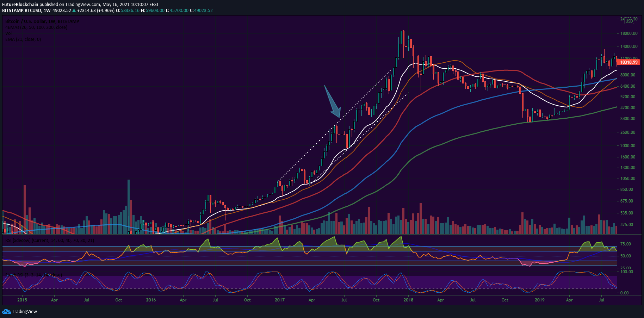Click the 535.00 price axis label
The height and width of the screenshot is (318, 644).
tap(627, 213)
